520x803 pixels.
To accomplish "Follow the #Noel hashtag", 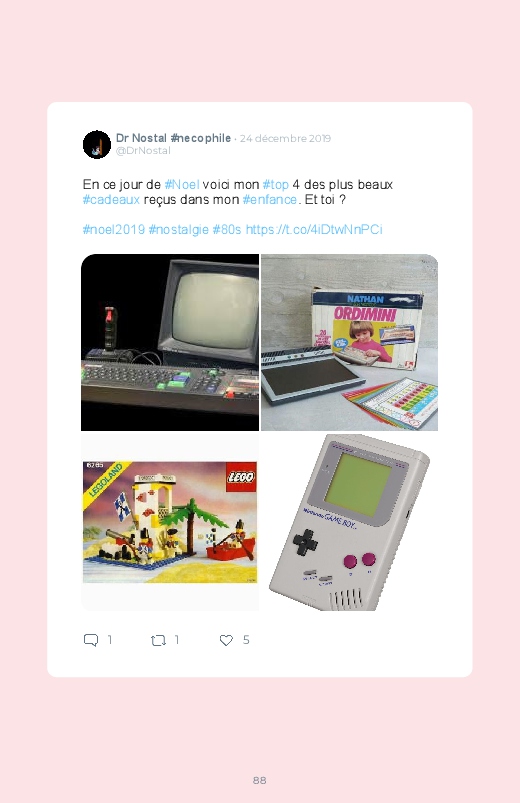I will 181,185.
